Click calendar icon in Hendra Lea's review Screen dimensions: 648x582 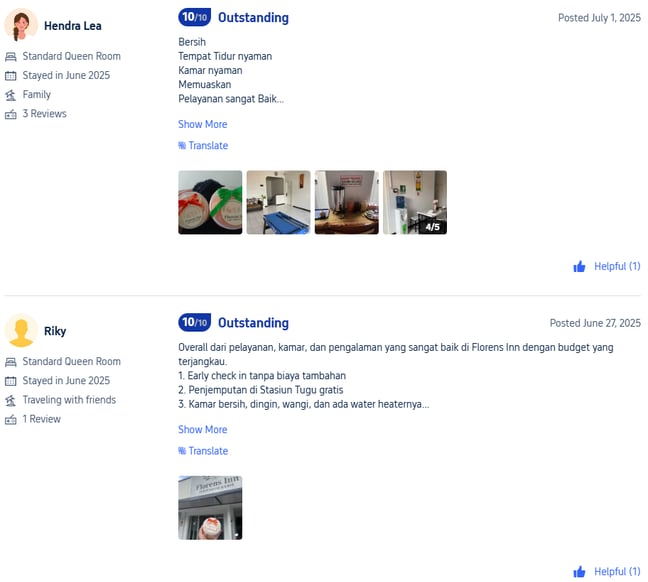point(11,76)
